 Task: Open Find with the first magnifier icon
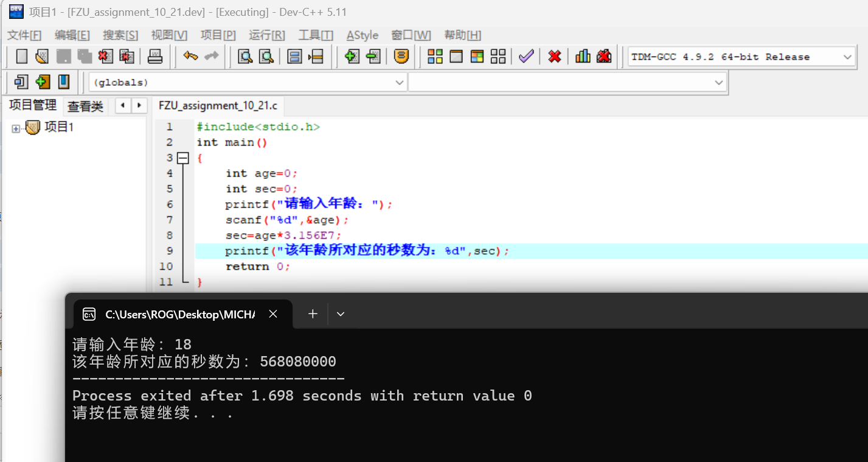coord(245,57)
